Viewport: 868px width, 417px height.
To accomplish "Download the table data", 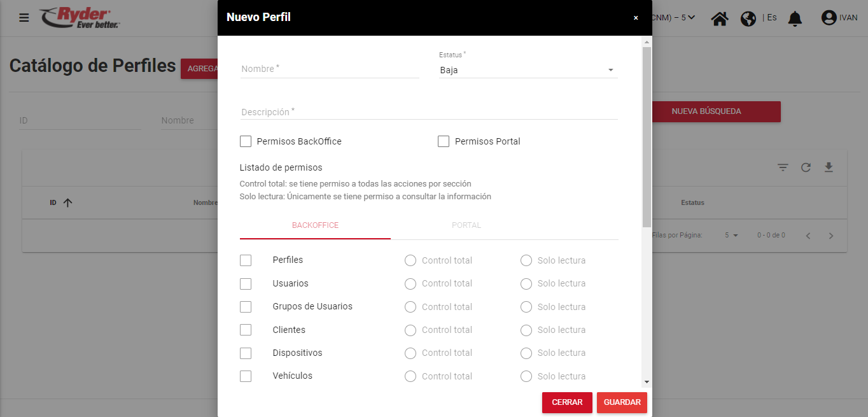I will (829, 167).
